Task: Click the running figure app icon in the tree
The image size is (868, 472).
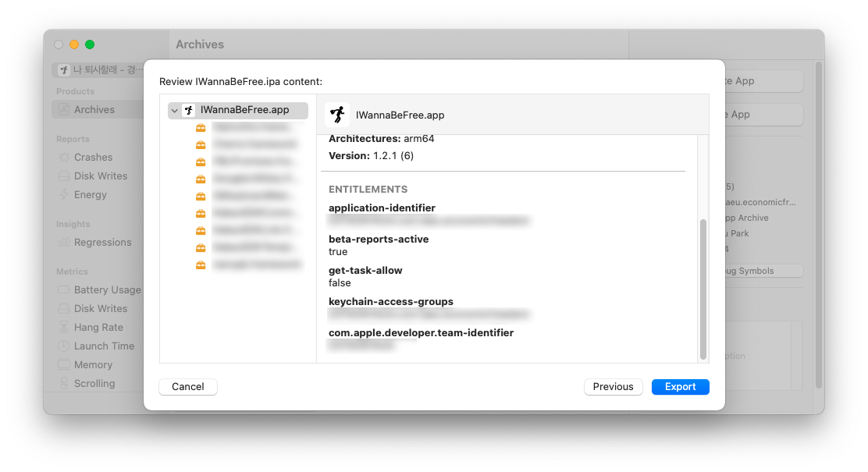Action: (189, 110)
